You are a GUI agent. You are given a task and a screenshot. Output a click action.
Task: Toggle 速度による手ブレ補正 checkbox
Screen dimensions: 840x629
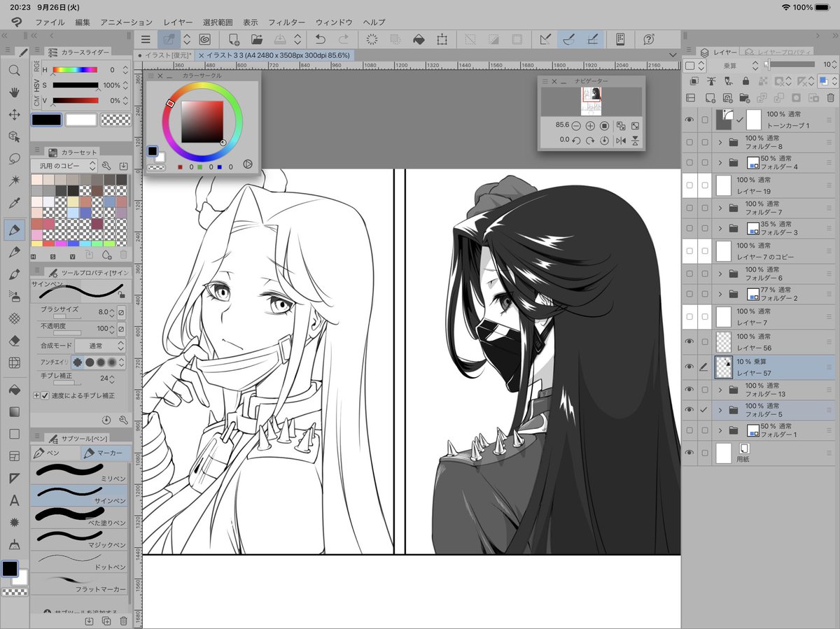45,395
